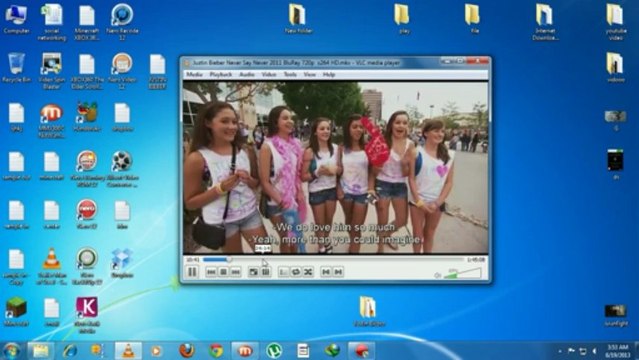Image resolution: width=639 pixels, height=360 pixels.
Task: Open the Windows Start menu
Action: pos(11,351)
